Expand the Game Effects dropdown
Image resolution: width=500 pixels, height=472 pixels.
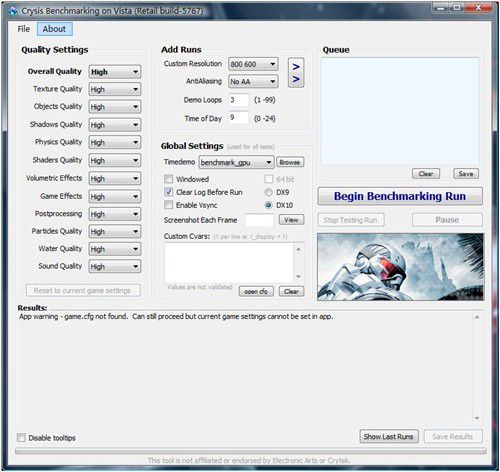pos(115,196)
